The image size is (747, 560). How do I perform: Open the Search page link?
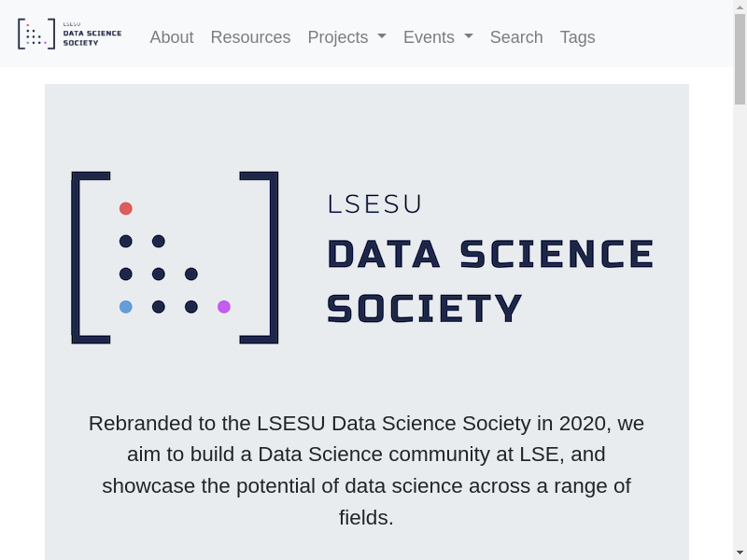tap(516, 37)
